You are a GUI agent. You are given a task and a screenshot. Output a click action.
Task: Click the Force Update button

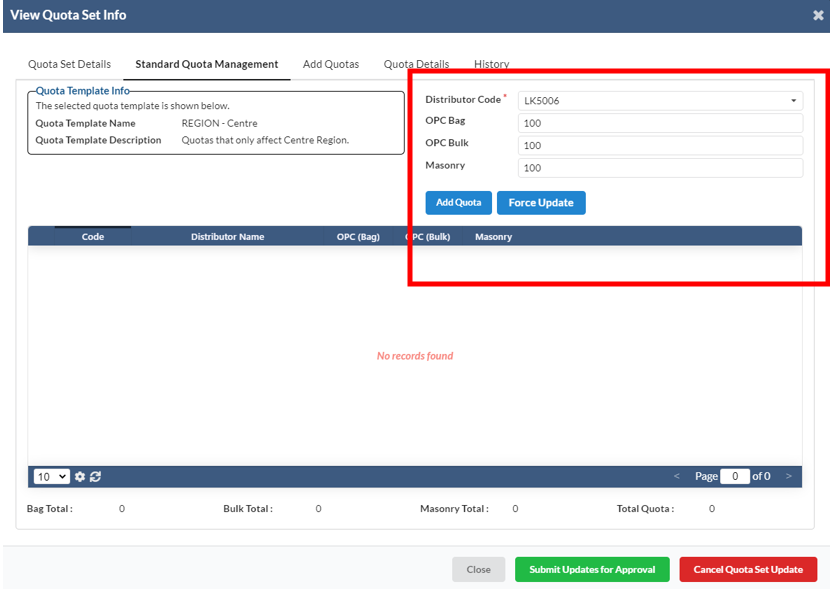point(541,203)
